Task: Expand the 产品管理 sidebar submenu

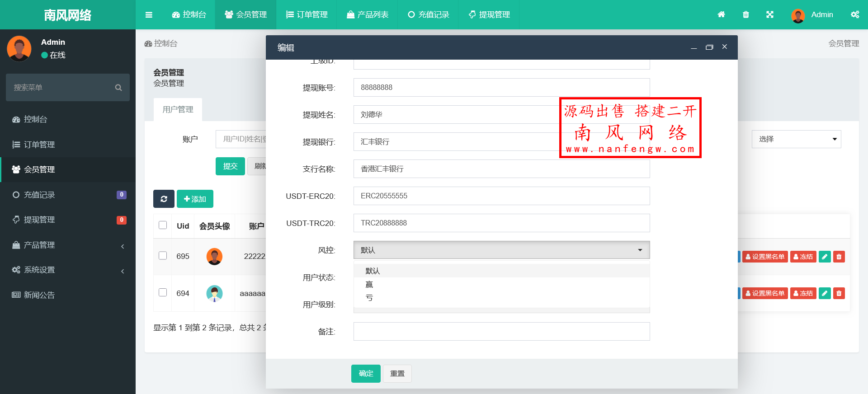Action: (68, 245)
